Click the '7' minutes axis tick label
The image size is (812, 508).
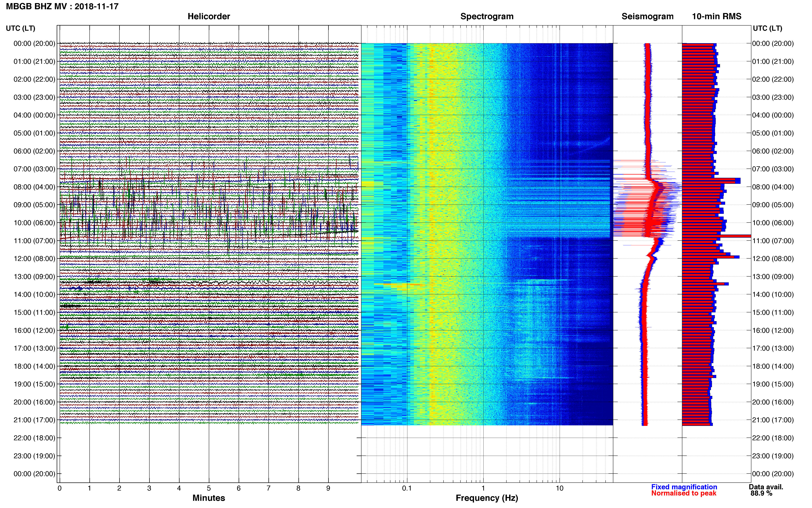point(269,488)
